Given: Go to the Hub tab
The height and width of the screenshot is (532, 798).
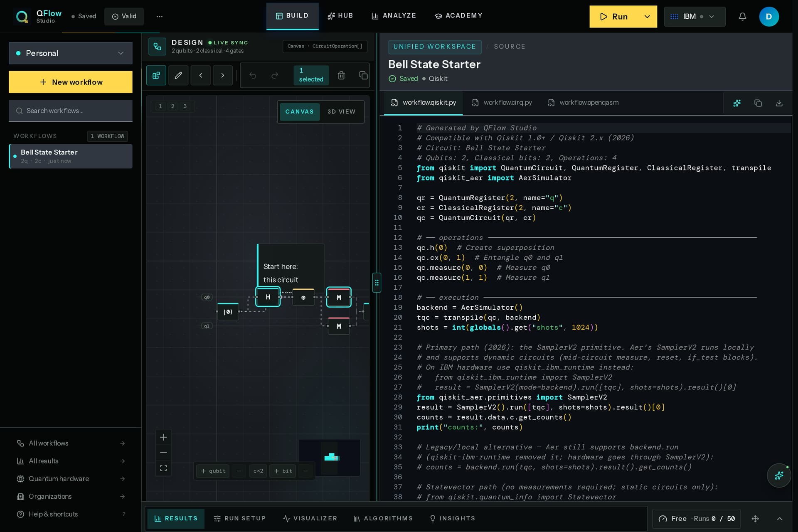Looking at the screenshot, I should click(x=340, y=16).
